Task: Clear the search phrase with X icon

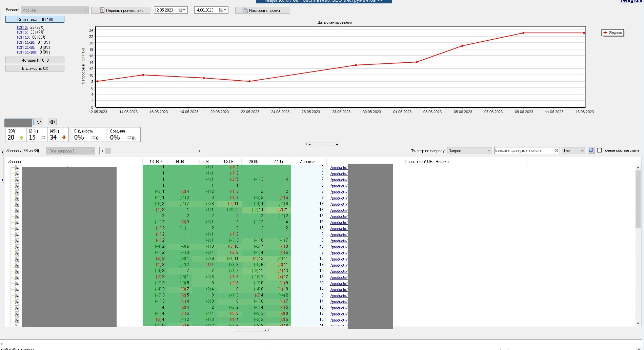Action: click(556, 151)
